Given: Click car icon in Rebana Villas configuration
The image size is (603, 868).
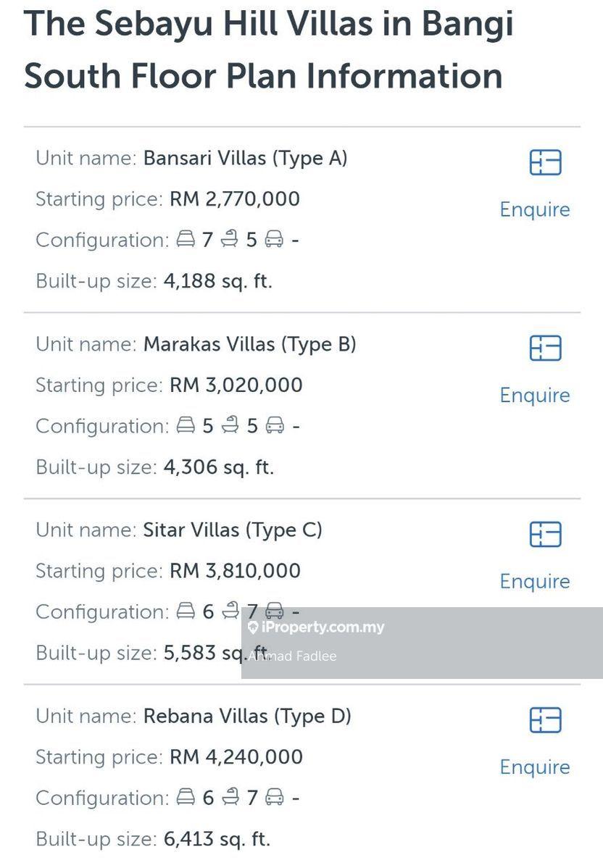Looking at the screenshot, I should pyautogui.click(x=274, y=797).
